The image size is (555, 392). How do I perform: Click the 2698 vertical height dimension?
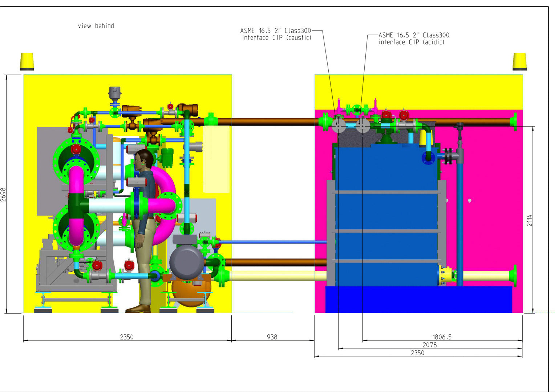pos(3,195)
